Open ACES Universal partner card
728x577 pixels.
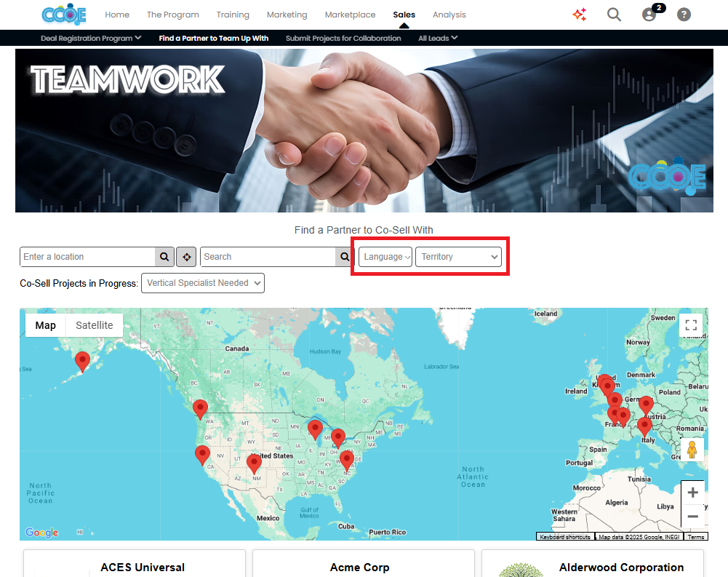click(x=135, y=563)
